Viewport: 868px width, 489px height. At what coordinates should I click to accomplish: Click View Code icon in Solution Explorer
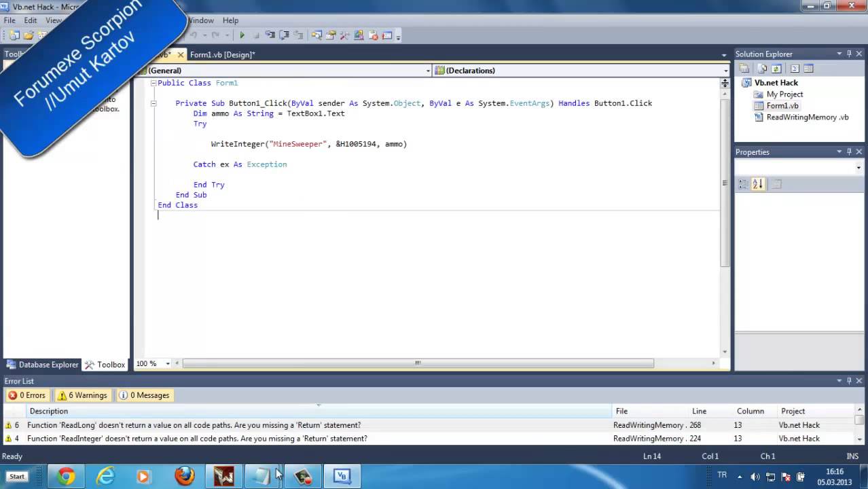[795, 69]
